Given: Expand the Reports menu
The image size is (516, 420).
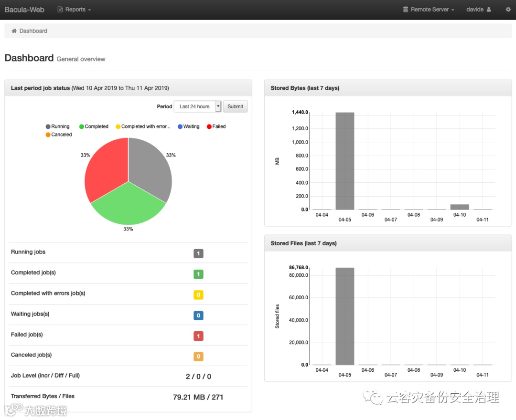Looking at the screenshot, I should (x=75, y=10).
